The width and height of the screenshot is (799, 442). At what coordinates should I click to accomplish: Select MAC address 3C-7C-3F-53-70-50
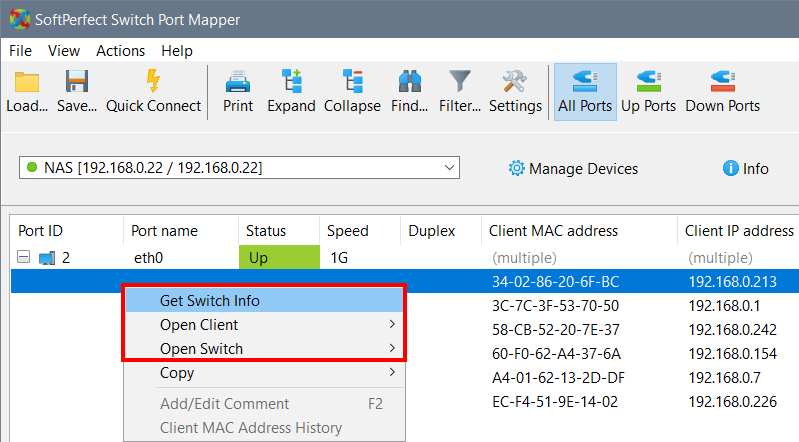(555, 306)
